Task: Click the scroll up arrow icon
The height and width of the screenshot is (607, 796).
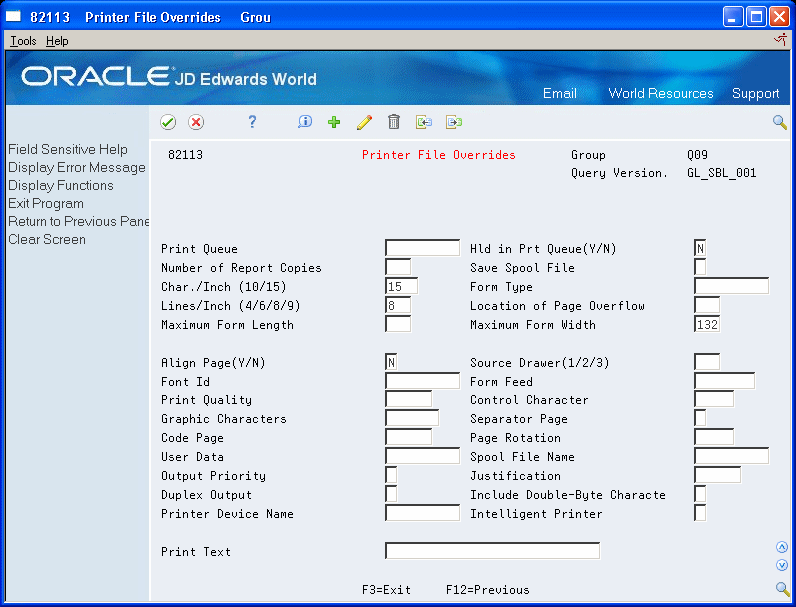Action: 782,547
